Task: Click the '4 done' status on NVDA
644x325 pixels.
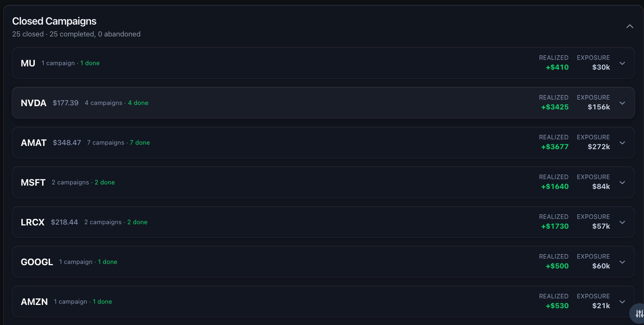Action: click(138, 103)
